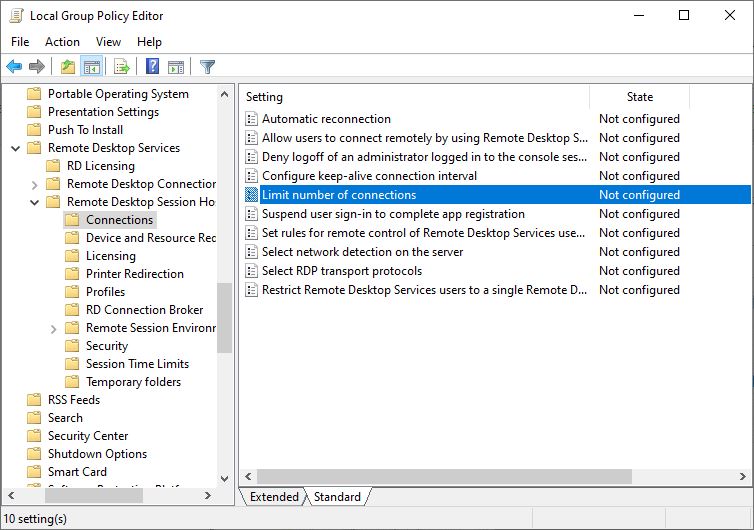Click the Smart Card folder icon

(34, 472)
